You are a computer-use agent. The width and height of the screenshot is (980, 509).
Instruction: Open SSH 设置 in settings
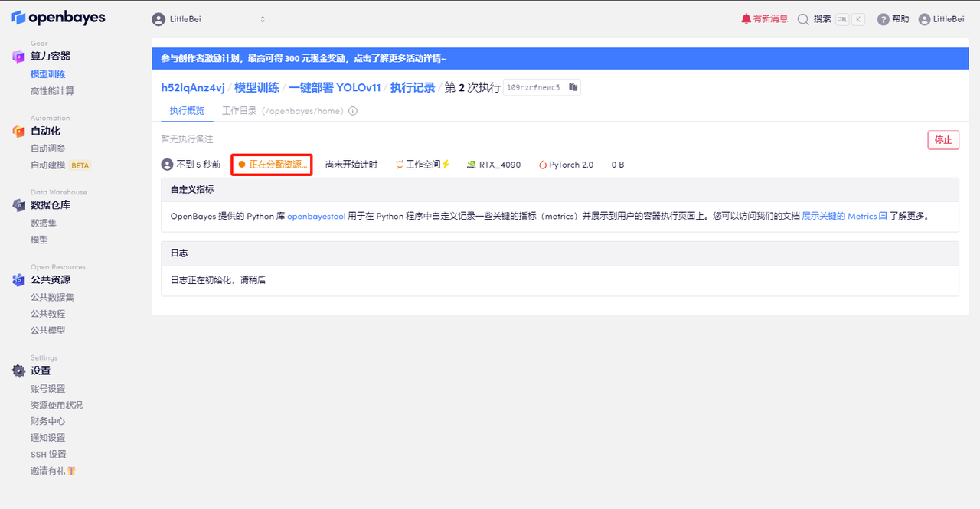click(x=48, y=455)
